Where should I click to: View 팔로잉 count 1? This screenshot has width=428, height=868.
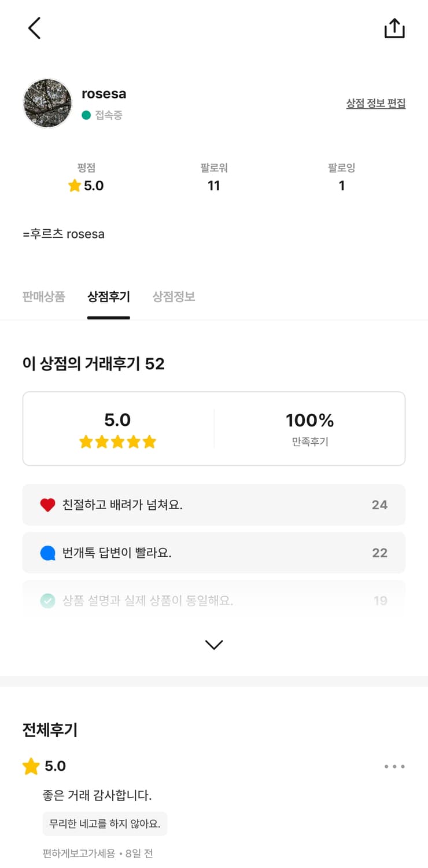(x=341, y=186)
